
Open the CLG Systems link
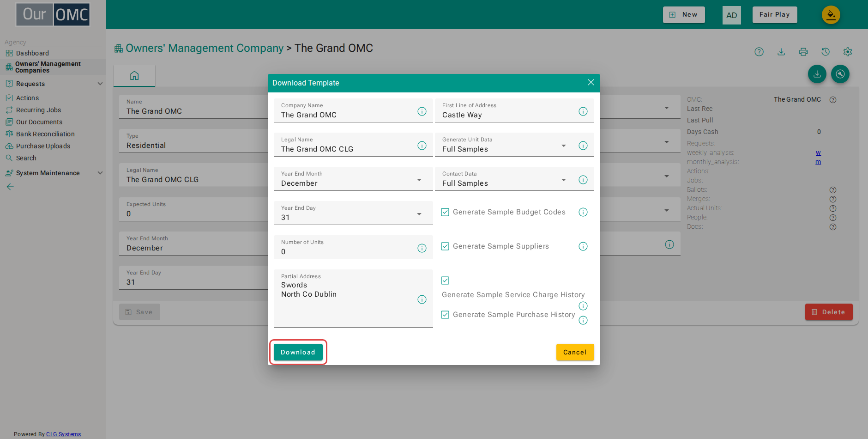pos(63,434)
